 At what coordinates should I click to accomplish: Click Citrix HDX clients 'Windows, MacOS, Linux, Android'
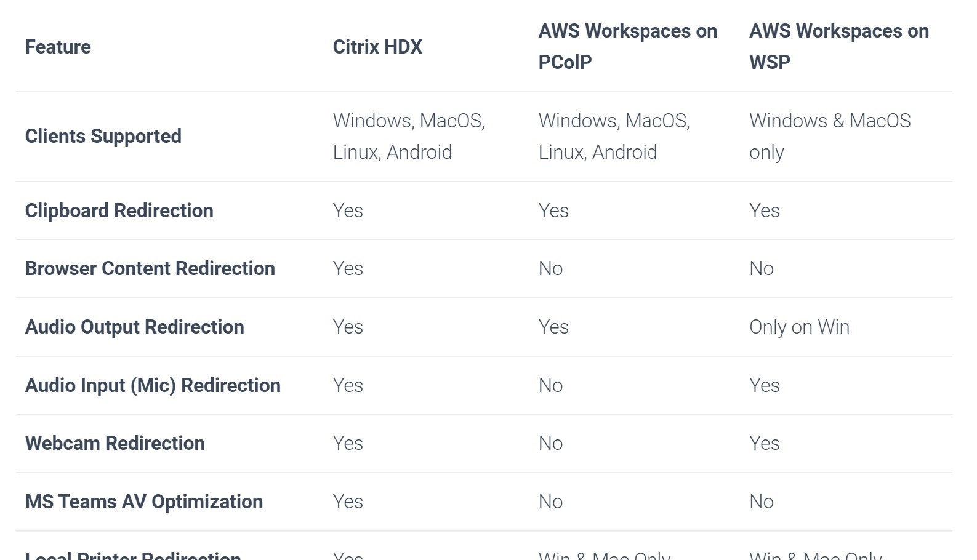click(x=408, y=136)
